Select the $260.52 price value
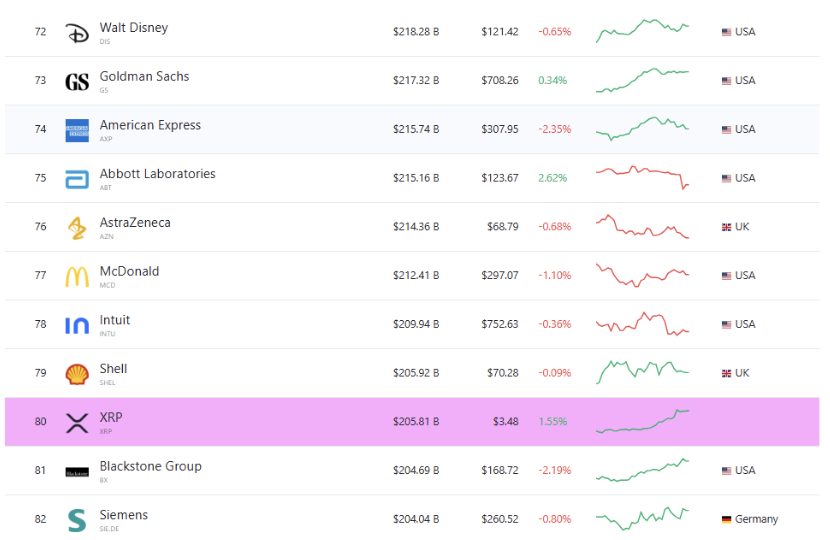 click(x=499, y=519)
